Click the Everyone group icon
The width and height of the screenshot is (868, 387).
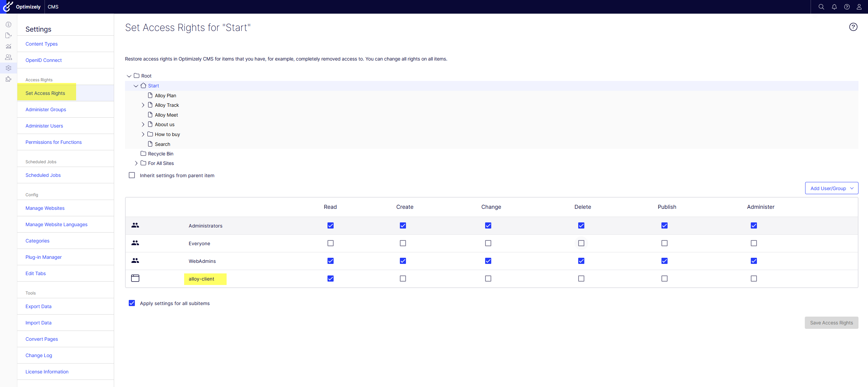135,243
